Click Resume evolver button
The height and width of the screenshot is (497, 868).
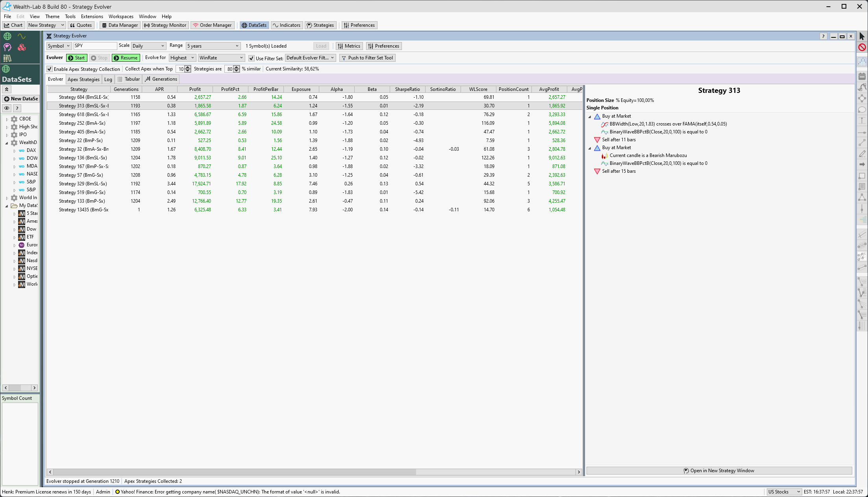coord(126,58)
